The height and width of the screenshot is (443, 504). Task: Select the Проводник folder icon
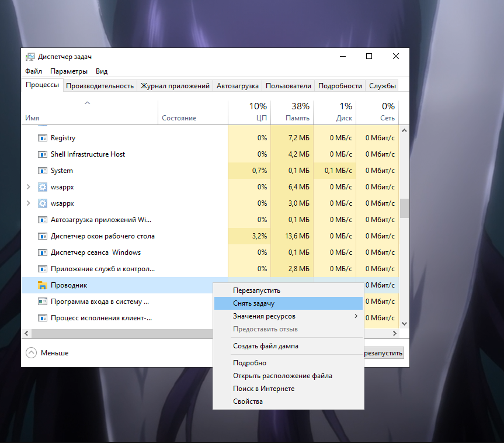pos(43,285)
